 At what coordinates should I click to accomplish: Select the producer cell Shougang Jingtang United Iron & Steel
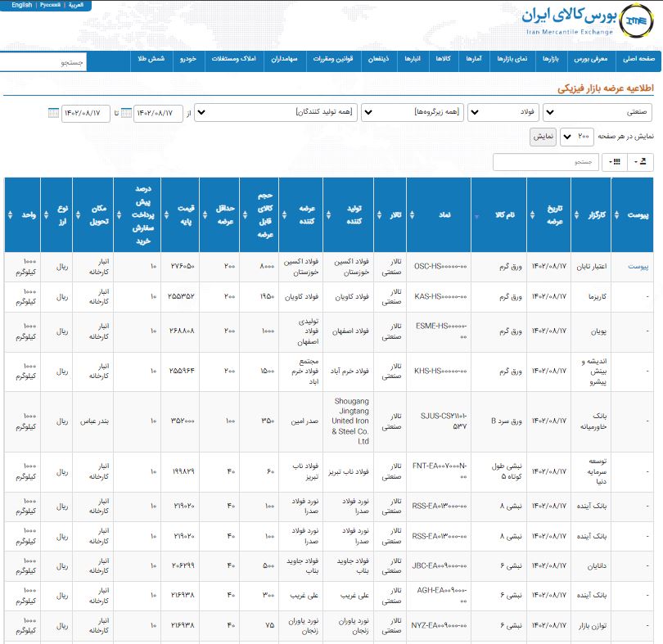point(350,421)
